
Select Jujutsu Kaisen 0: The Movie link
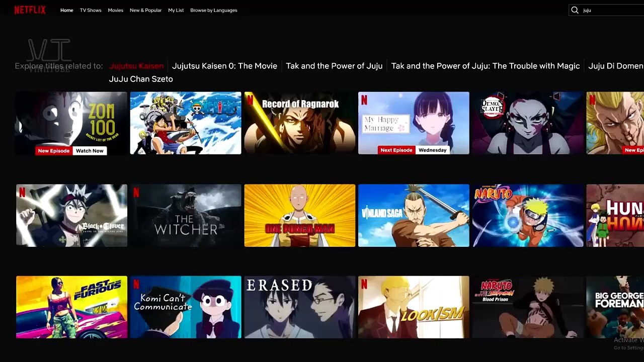coord(224,66)
